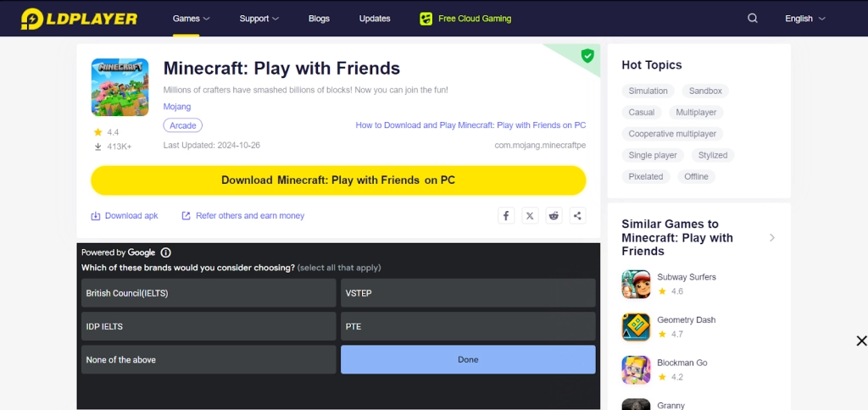Image resolution: width=868 pixels, height=410 pixels.
Task: Click the Refer others external-link icon
Action: coord(186,216)
